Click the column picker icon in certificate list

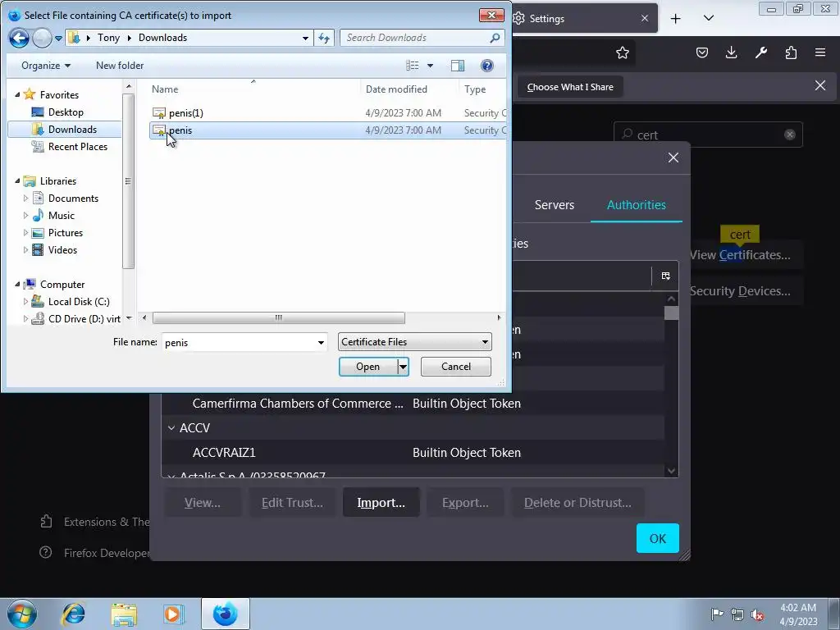[x=665, y=276]
